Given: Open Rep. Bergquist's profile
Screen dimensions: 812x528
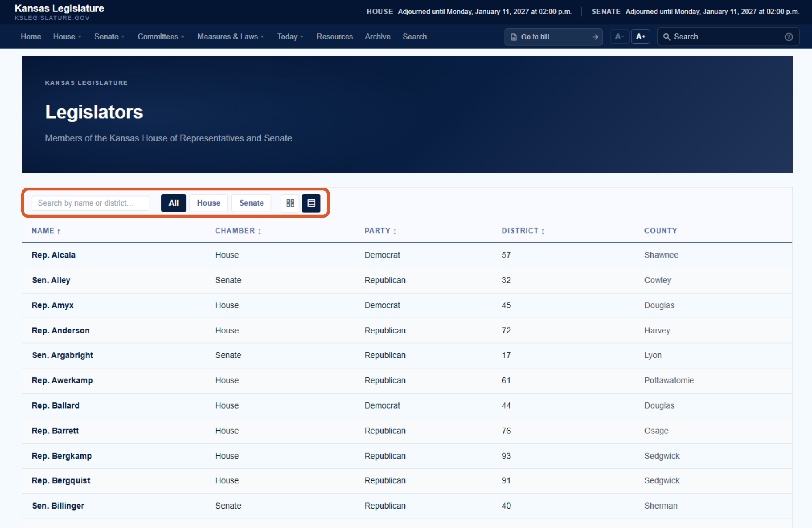Looking at the screenshot, I should pos(61,481).
